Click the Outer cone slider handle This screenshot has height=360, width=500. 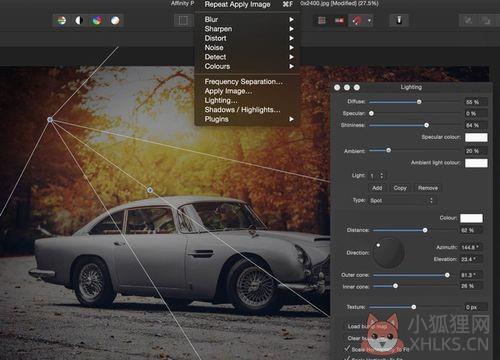coord(447,275)
